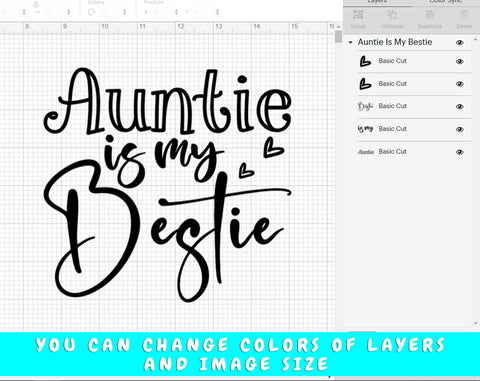Click the canvas vertical scrollbar thumb
Image resolution: width=480 pixels, height=381 pixels.
coord(338,37)
